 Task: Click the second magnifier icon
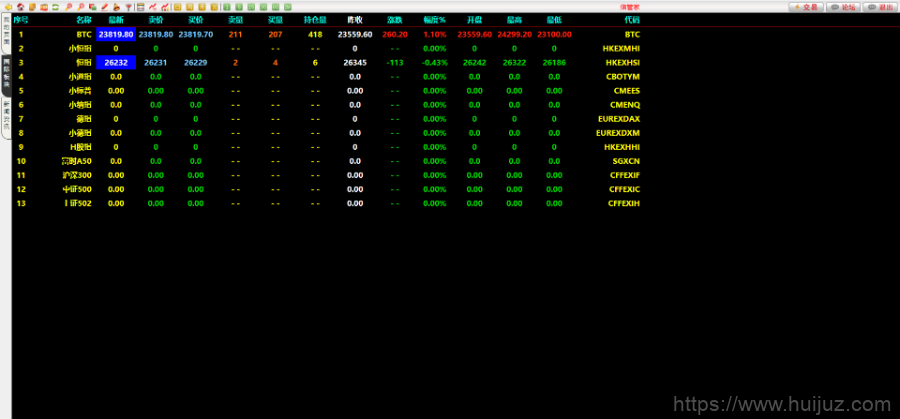pyautogui.click(x=81, y=7)
